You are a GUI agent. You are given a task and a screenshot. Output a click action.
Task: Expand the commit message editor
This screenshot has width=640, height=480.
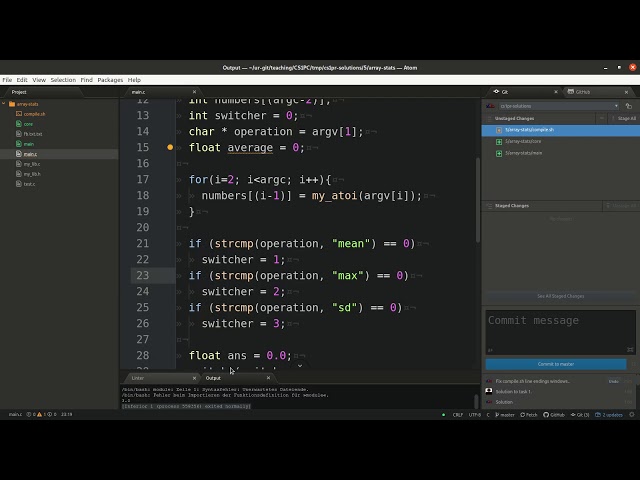(x=630, y=350)
